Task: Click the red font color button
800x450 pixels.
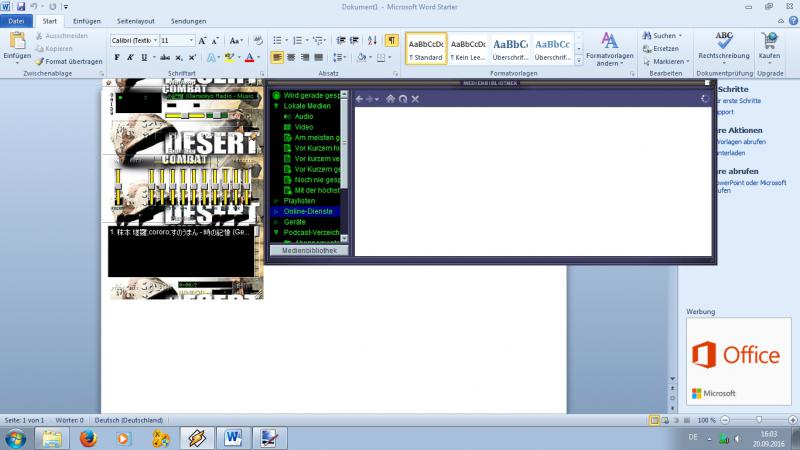Action: tap(249, 58)
